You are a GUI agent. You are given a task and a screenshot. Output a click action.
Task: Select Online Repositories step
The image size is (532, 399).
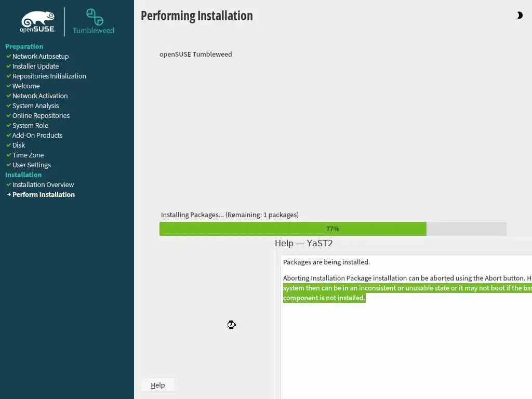pyautogui.click(x=41, y=115)
